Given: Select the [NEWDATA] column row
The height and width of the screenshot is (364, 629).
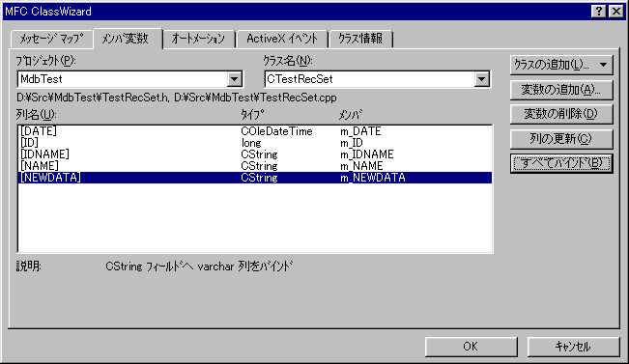Looking at the screenshot, I should (x=255, y=178).
